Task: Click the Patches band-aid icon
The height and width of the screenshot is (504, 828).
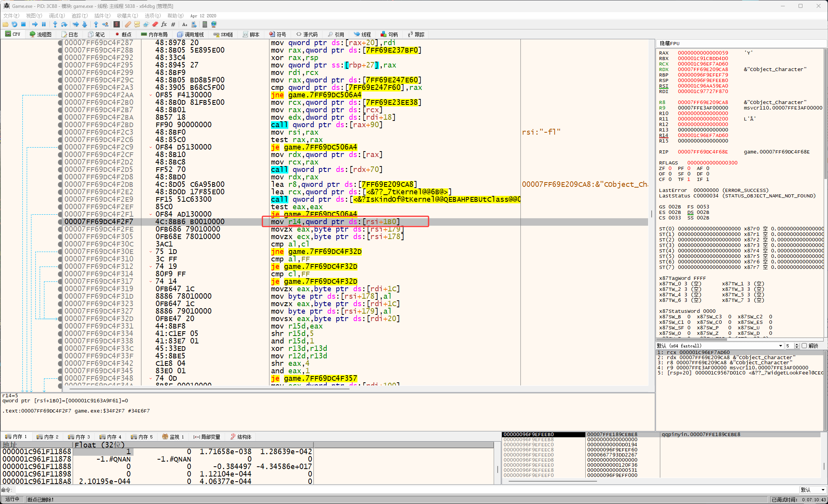Action: pyautogui.click(x=128, y=24)
